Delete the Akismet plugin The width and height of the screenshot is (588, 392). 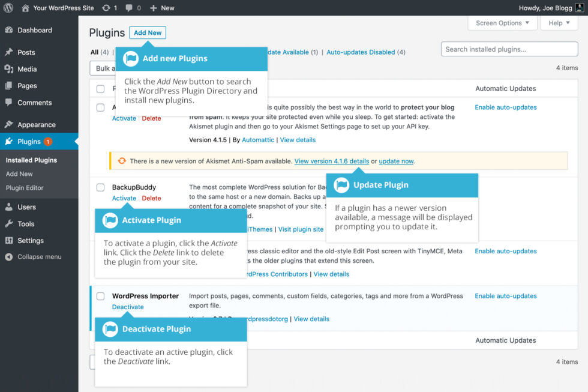pos(151,118)
